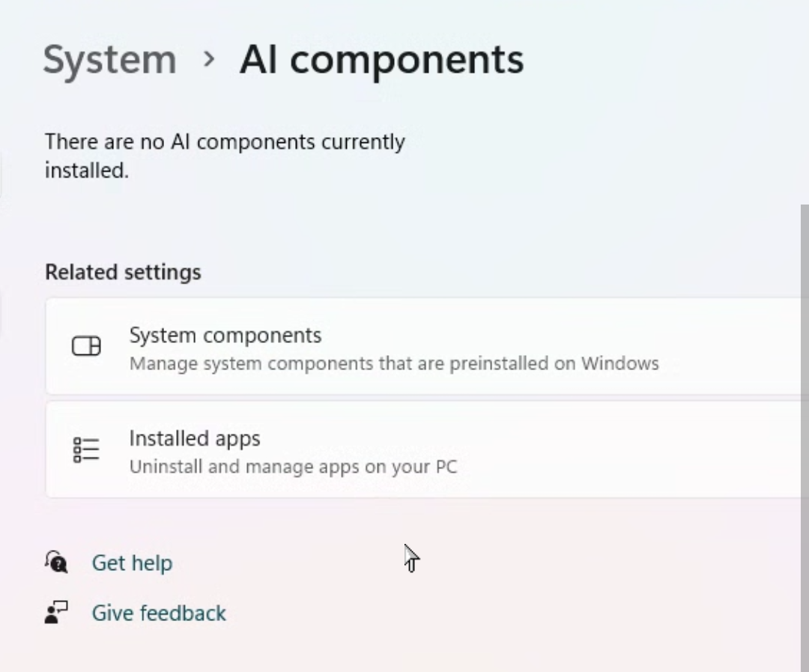The width and height of the screenshot is (809, 672).
Task: Click the AI components page title
Action: (x=381, y=59)
